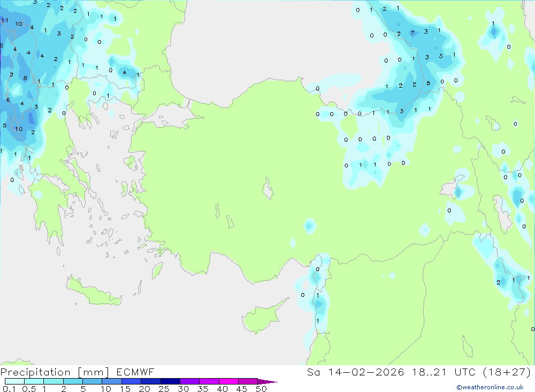This screenshot has height=392, width=535.
Task: Click the '15' legend scale label
Action: 125,389
